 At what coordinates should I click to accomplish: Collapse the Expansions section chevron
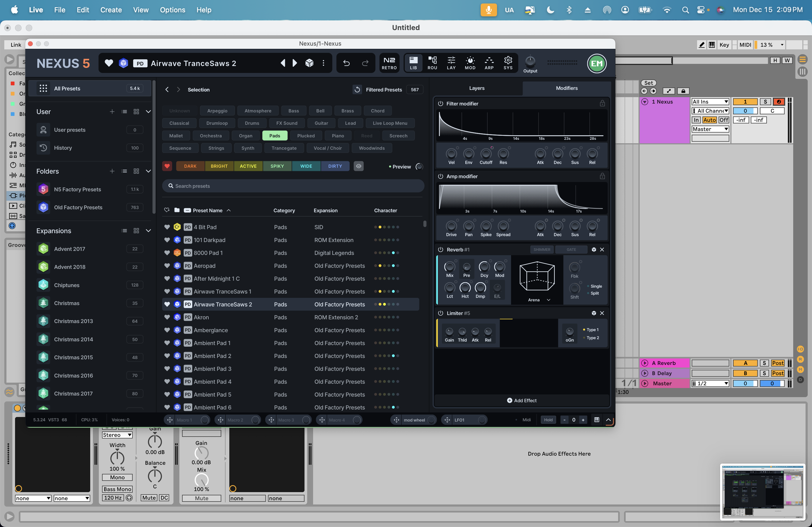coord(148,231)
